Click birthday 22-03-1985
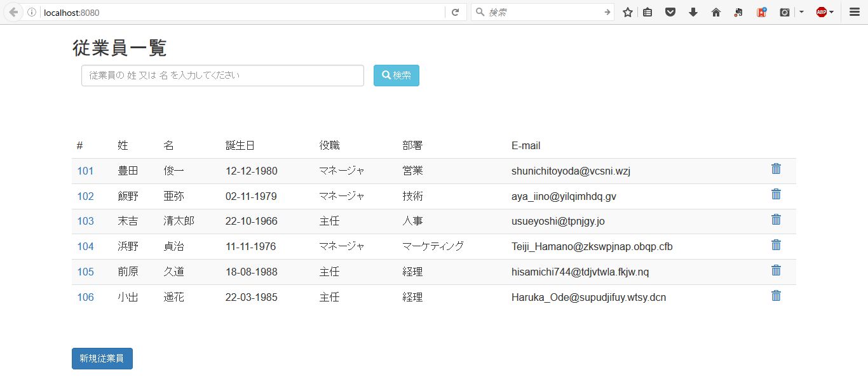Image resolution: width=868 pixels, height=384 pixels. [x=252, y=297]
